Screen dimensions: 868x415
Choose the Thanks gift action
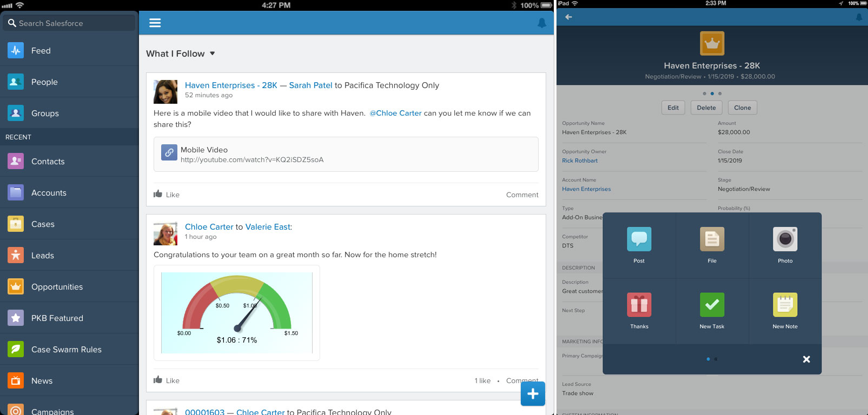(639, 311)
